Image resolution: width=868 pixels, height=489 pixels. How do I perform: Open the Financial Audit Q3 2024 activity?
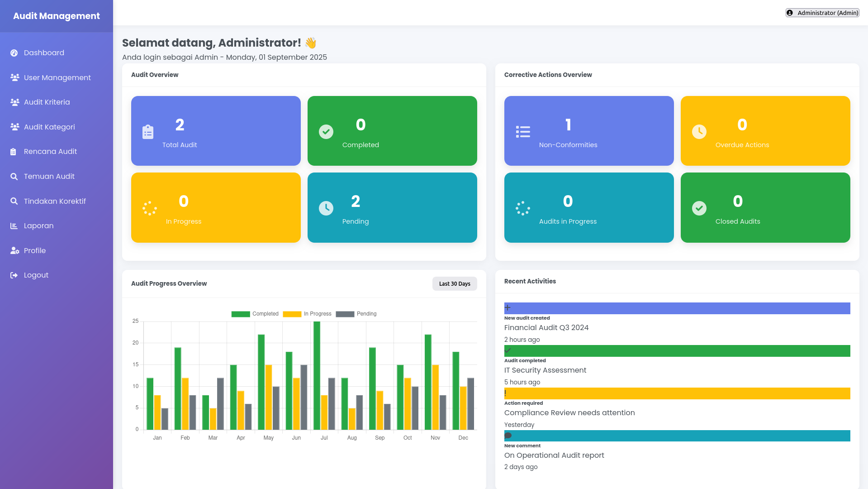click(x=546, y=327)
